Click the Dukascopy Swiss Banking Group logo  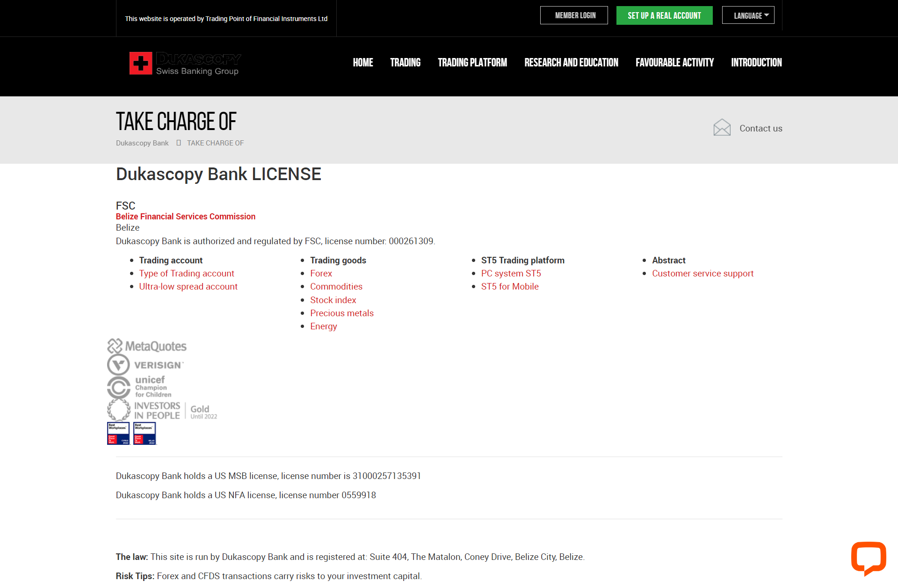coord(185,63)
